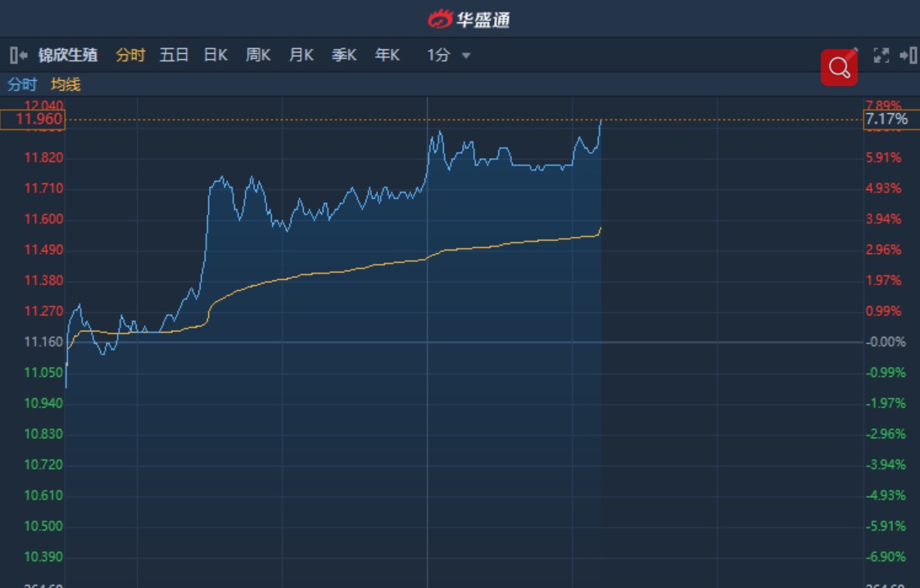Click the red positive 4.93% axis label

click(884, 189)
